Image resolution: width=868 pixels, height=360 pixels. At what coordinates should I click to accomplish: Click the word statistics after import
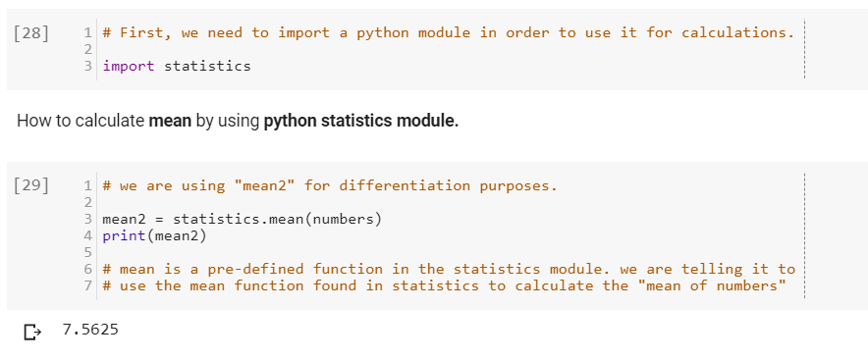click(207, 67)
